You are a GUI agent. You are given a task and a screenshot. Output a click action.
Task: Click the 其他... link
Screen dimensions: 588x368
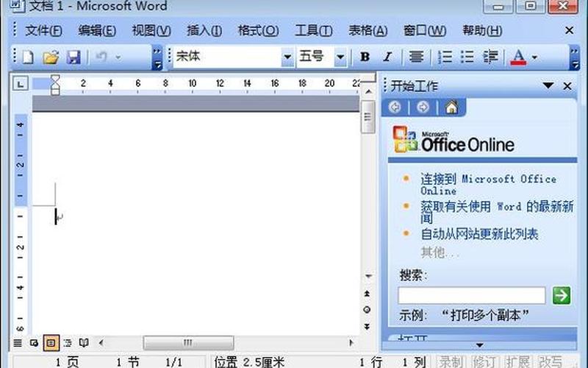click(x=440, y=252)
